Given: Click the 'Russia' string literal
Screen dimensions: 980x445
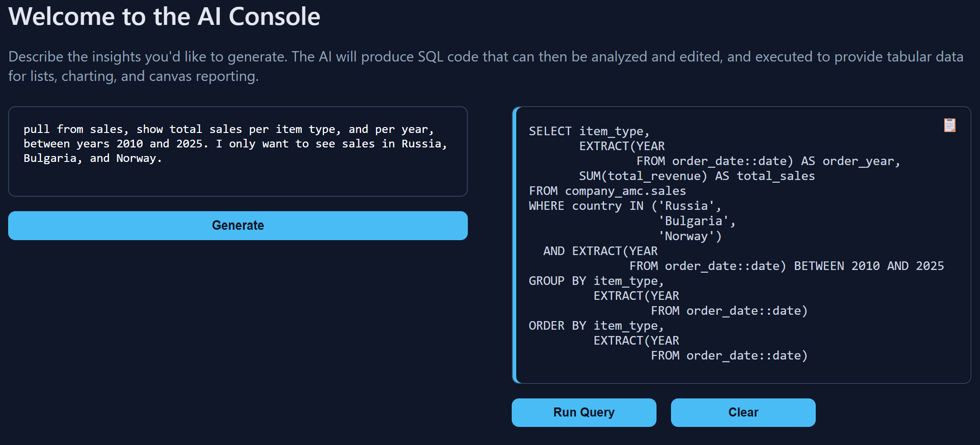Looking at the screenshot, I should [687, 206].
